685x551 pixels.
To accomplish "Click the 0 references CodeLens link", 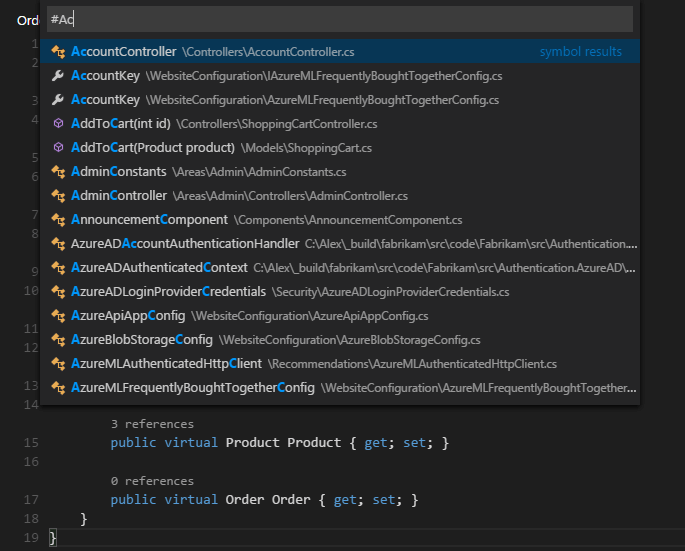I will (x=152, y=481).
